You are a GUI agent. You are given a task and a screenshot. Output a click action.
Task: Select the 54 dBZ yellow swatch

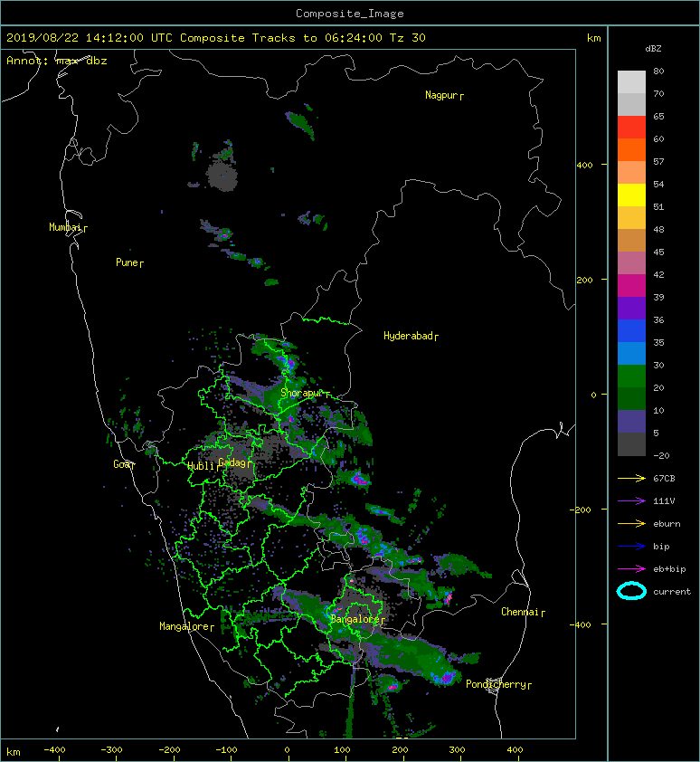631,195
